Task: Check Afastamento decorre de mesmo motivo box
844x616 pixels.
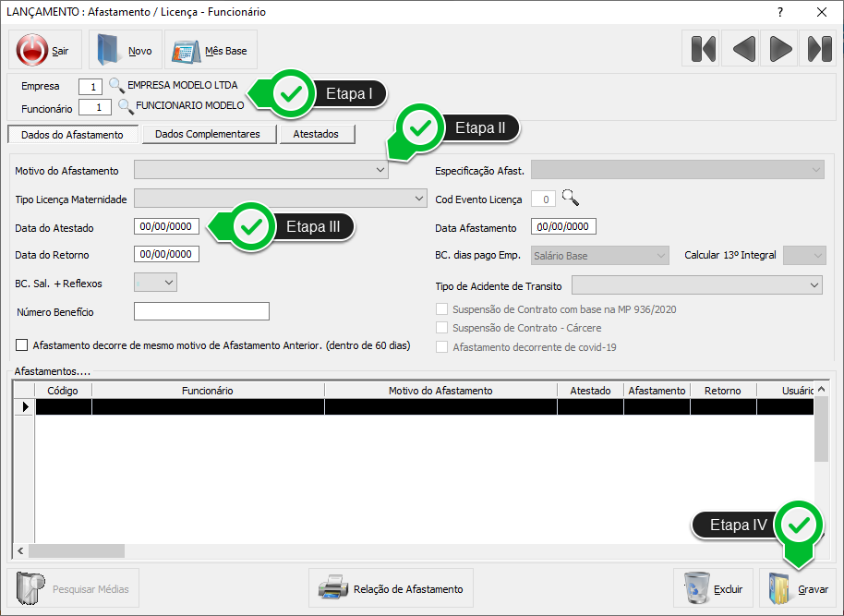Action: (22, 345)
